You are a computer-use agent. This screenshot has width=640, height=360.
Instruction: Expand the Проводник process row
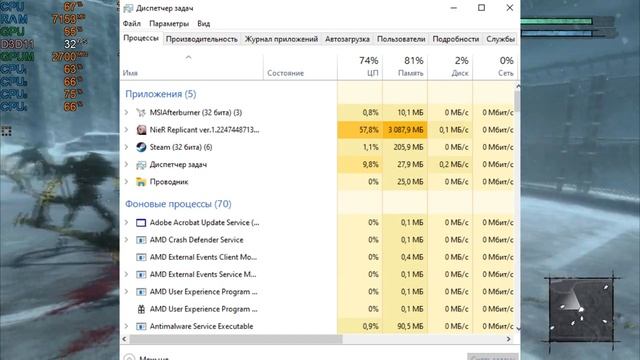(127, 181)
